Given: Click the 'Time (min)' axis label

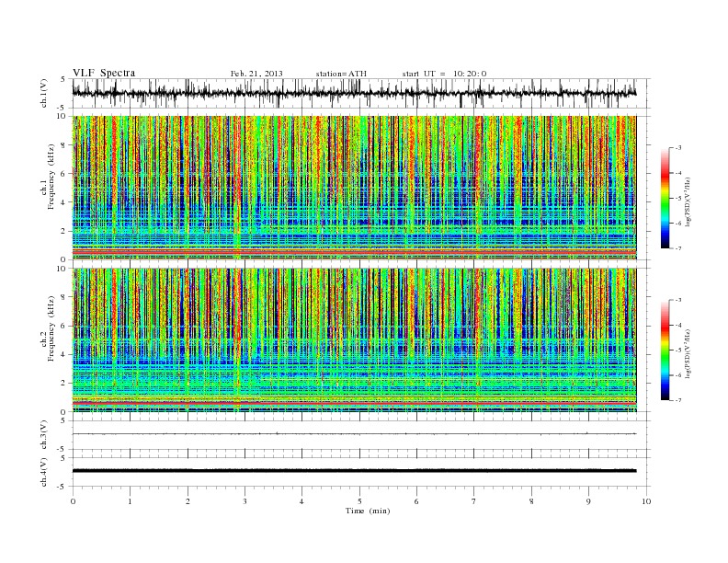Looking at the screenshot, I should pos(368,511).
